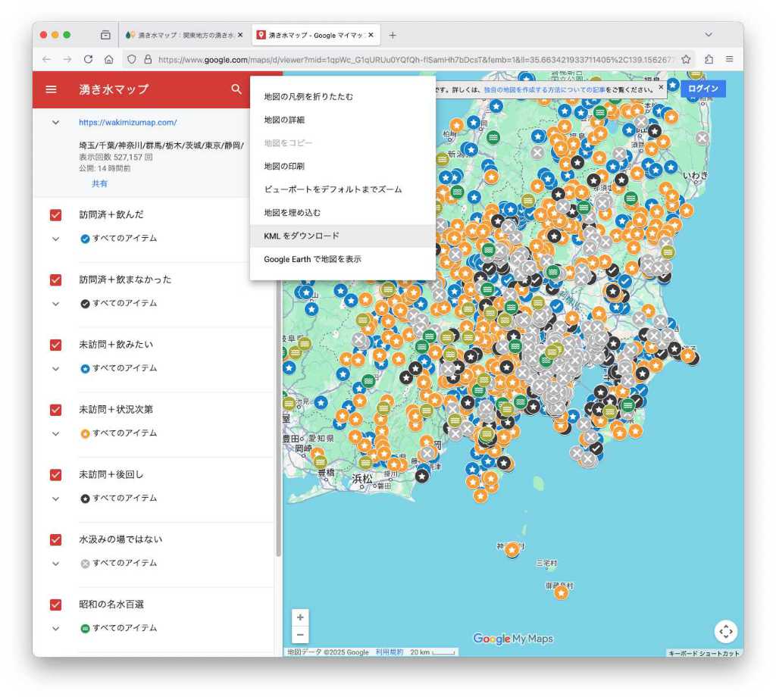Click the gray X icon under 水汲みの場ではない

click(x=85, y=564)
